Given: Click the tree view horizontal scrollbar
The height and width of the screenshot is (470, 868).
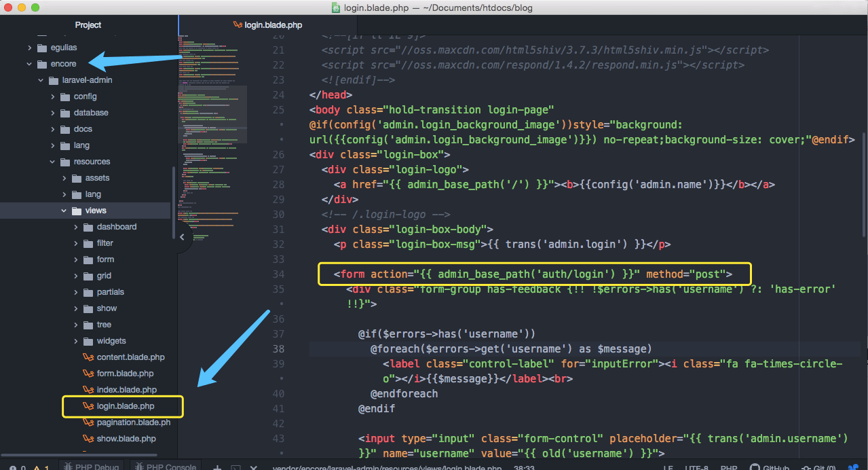Looking at the screenshot, I should click(79, 455).
